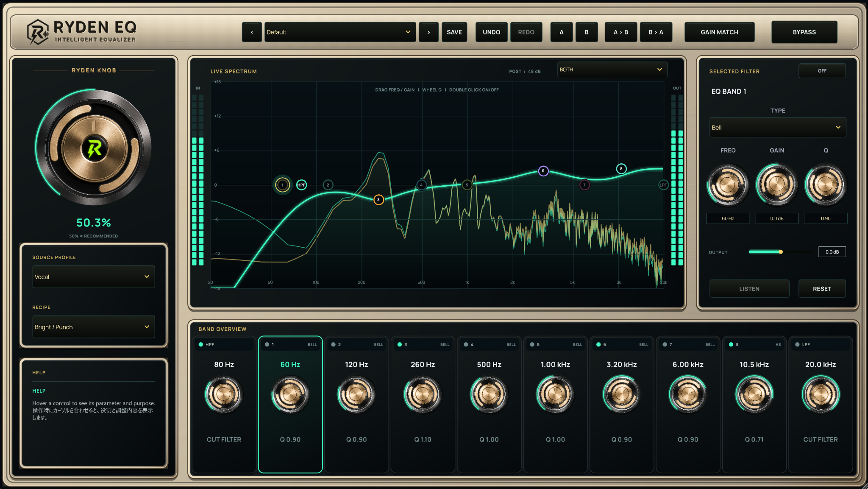Screen dimensions: 868x489
Task: Click the band 5 1.00 kHz knob
Action: click(x=555, y=395)
